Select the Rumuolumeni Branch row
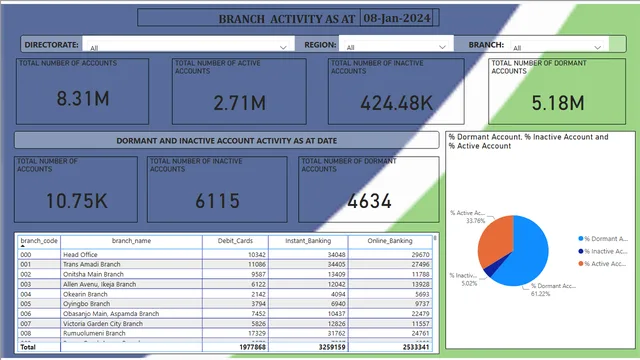Viewport: 640px width, 360px height. click(225, 333)
